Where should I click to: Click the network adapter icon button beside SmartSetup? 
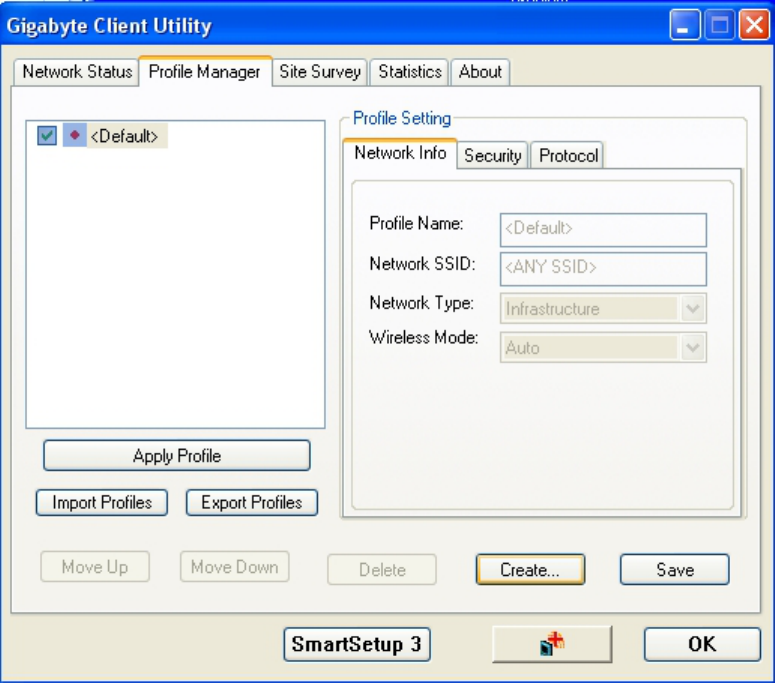point(552,644)
